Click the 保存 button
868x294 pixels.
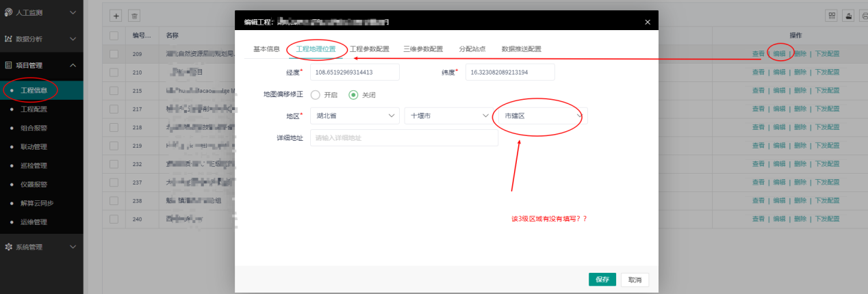[602, 280]
